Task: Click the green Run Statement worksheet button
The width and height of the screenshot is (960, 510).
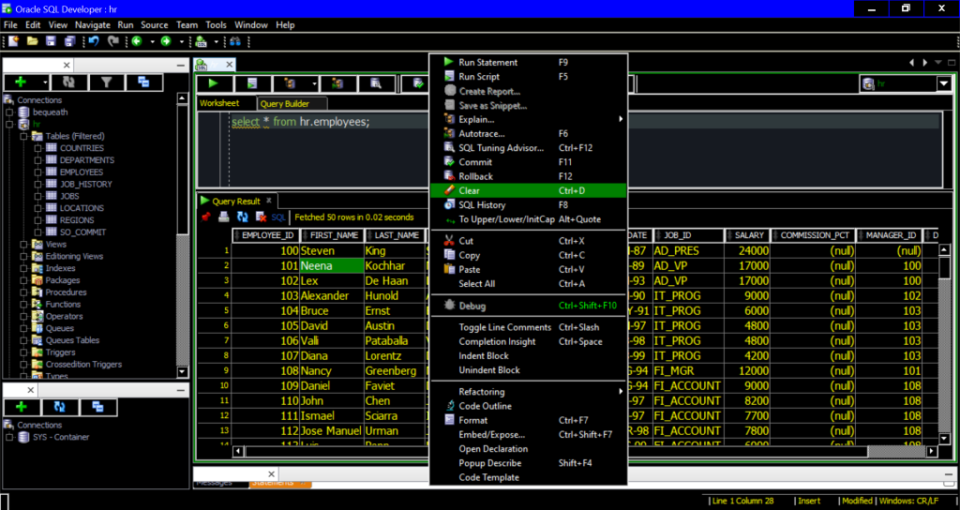Action: (213, 83)
